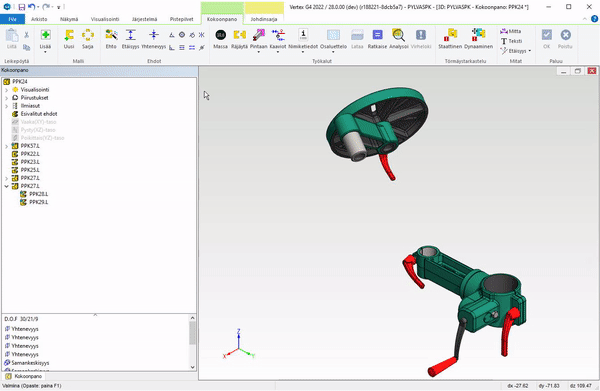Select PPK25.L tree item
600x391 pixels.
point(26,170)
